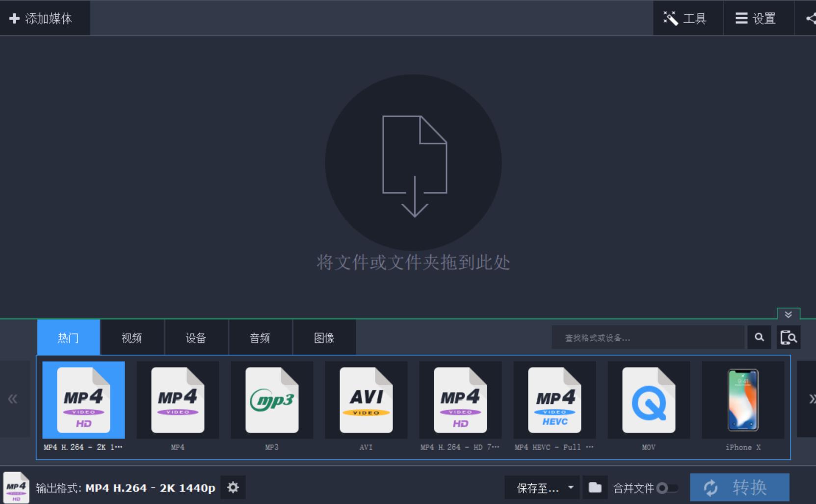This screenshot has width=816, height=504.
Task: Choose the AVI video format preset
Action: point(366,400)
